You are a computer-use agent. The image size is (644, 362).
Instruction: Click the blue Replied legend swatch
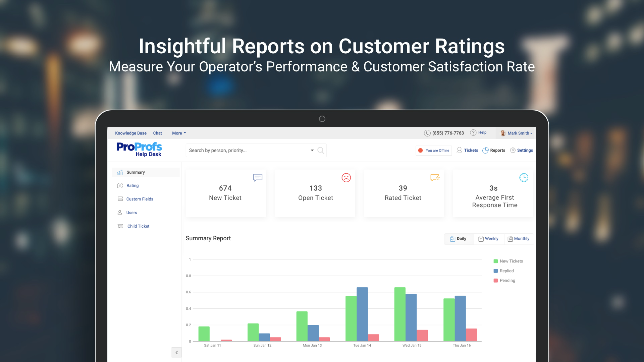point(495,271)
